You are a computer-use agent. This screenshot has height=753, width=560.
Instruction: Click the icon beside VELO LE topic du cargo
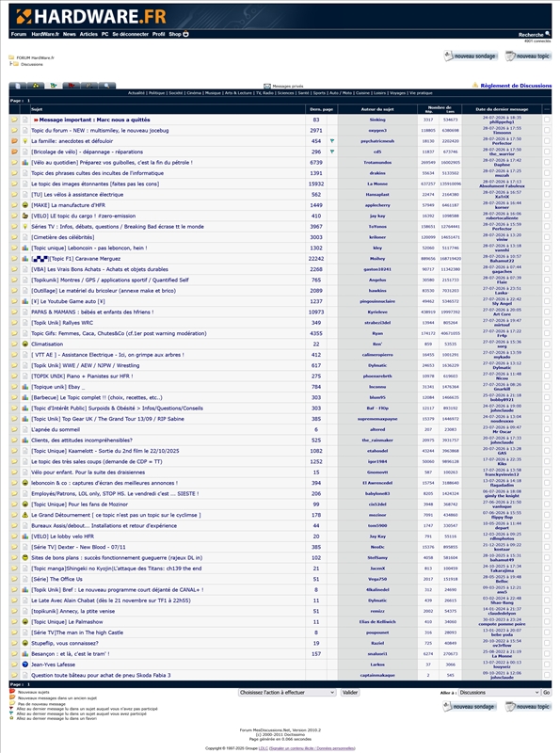point(25,216)
